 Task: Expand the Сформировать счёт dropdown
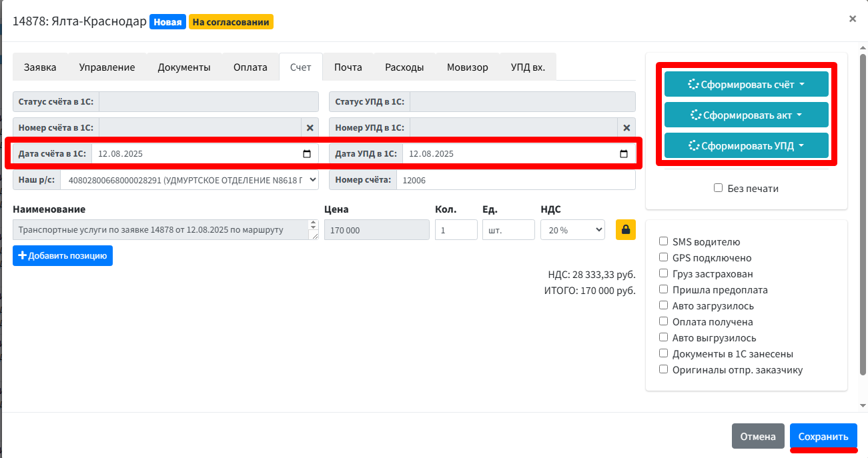click(x=746, y=85)
